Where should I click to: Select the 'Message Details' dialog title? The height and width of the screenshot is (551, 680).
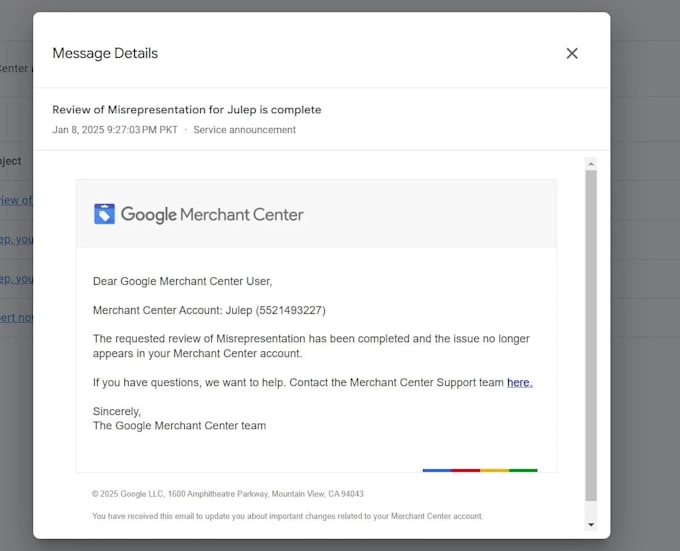click(x=105, y=53)
